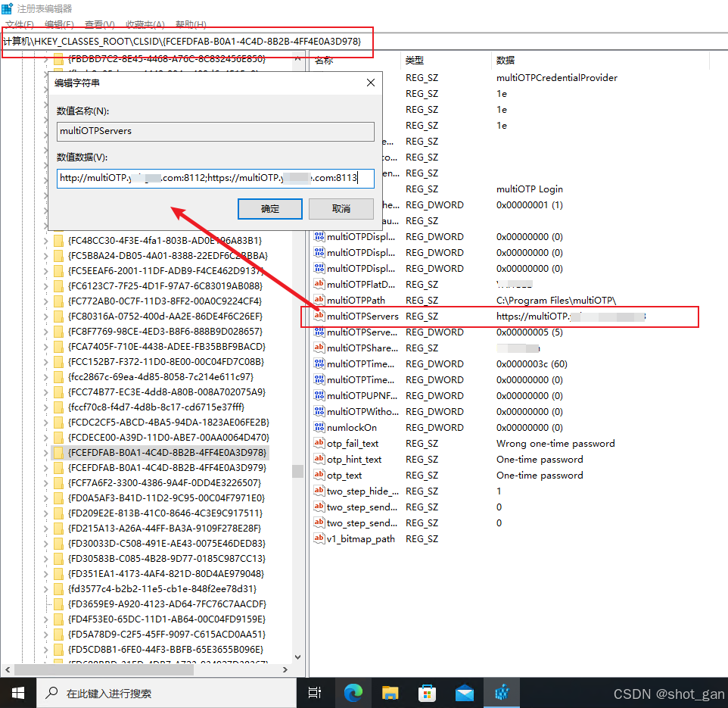
Task: Open the 查看(V) menu
Action: 100,24
